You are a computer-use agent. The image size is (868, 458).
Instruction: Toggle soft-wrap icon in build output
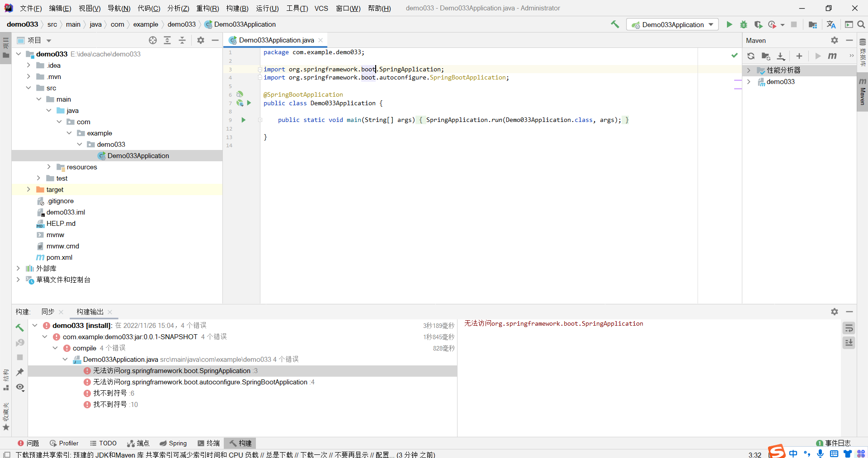click(849, 328)
